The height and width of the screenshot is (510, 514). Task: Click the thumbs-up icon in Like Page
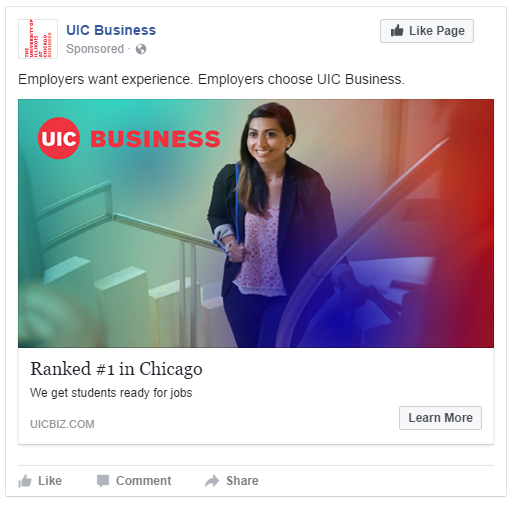pos(397,30)
